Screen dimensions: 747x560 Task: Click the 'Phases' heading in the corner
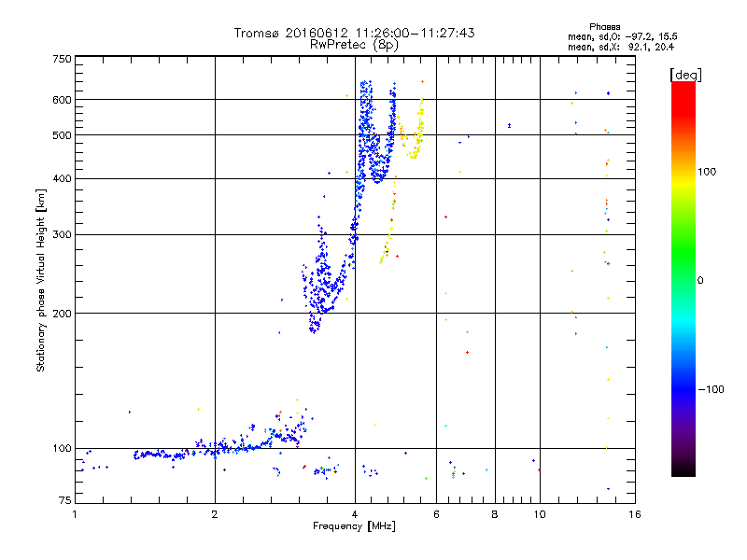click(604, 27)
